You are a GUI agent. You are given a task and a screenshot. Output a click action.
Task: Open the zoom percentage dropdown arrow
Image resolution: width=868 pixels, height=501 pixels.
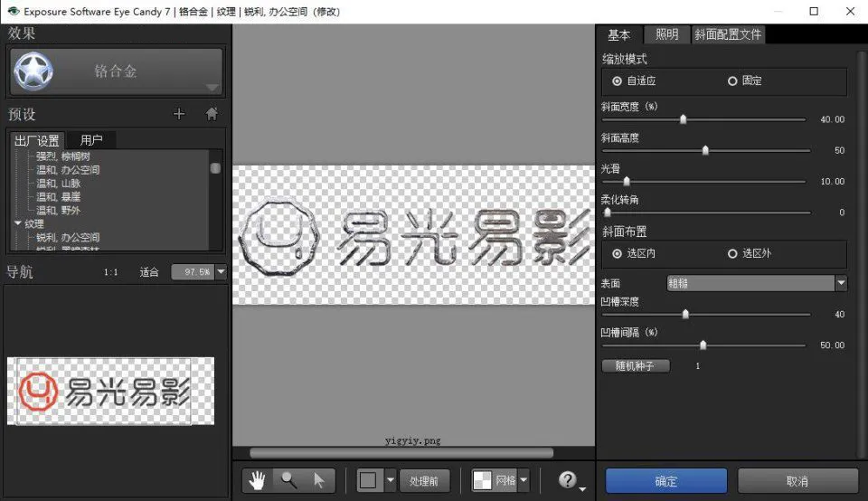(x=221, y=271)
